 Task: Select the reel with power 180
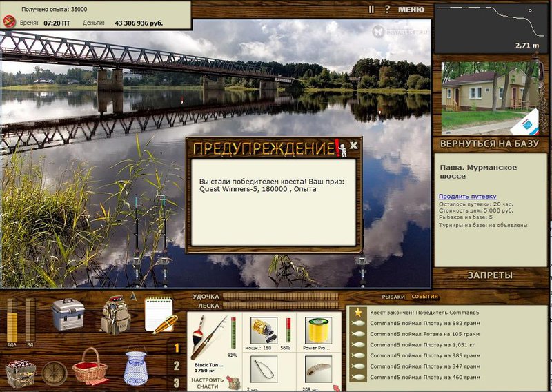pos(264,330)
